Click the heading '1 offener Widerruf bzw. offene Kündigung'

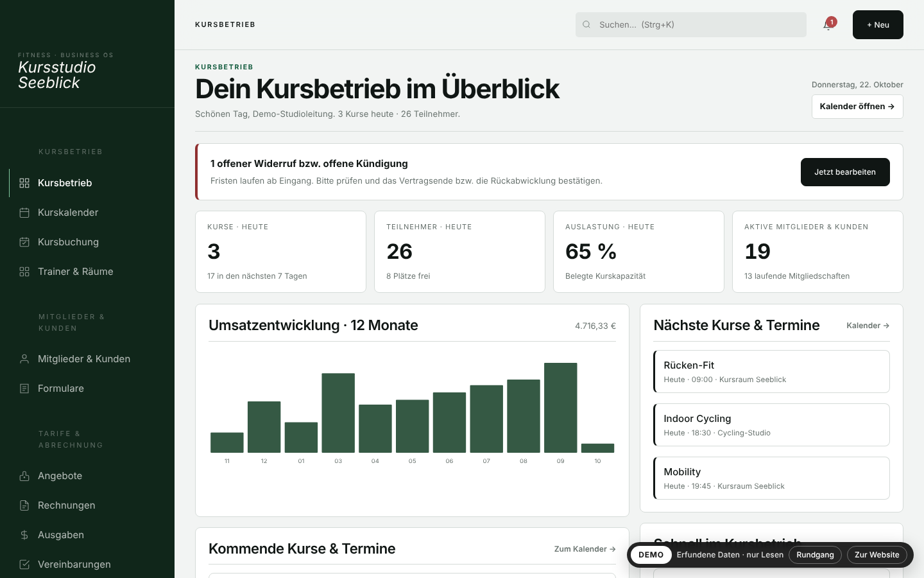tap(309, 164)
